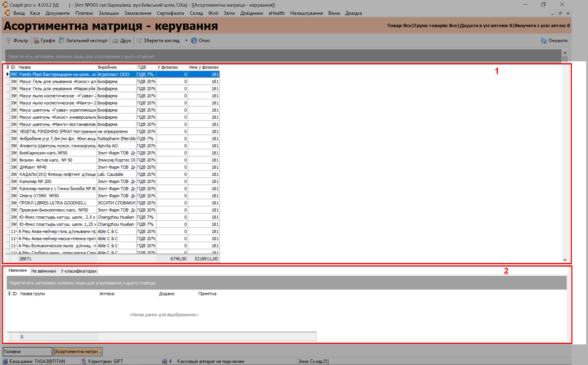Open the Опис info icon

tap(194, 40)
